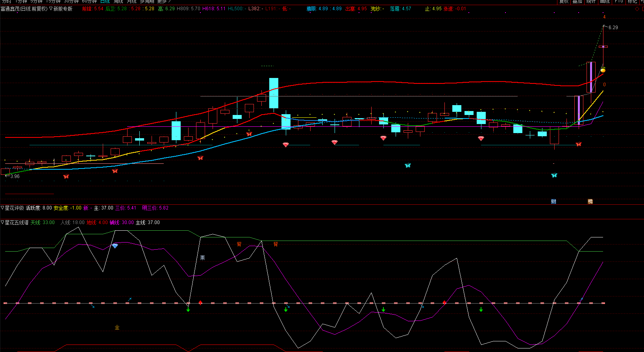Click the 财 info marker icon

553,202
